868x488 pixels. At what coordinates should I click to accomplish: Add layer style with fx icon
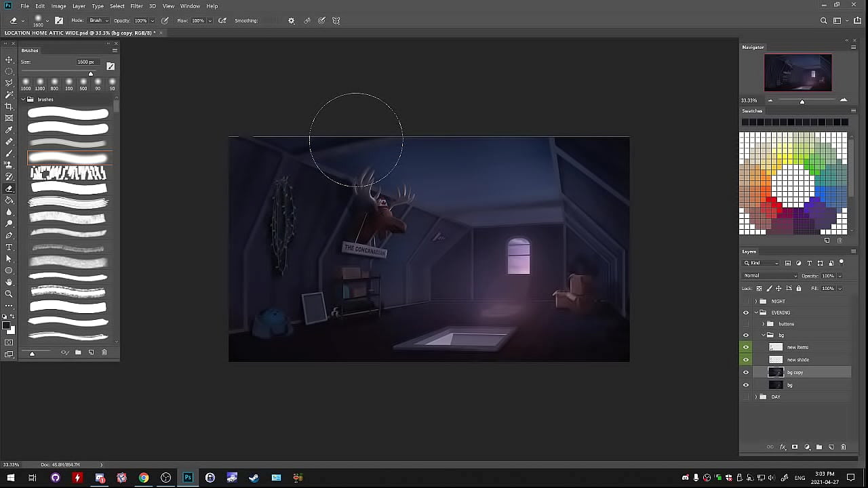click(x=783, y=447)
